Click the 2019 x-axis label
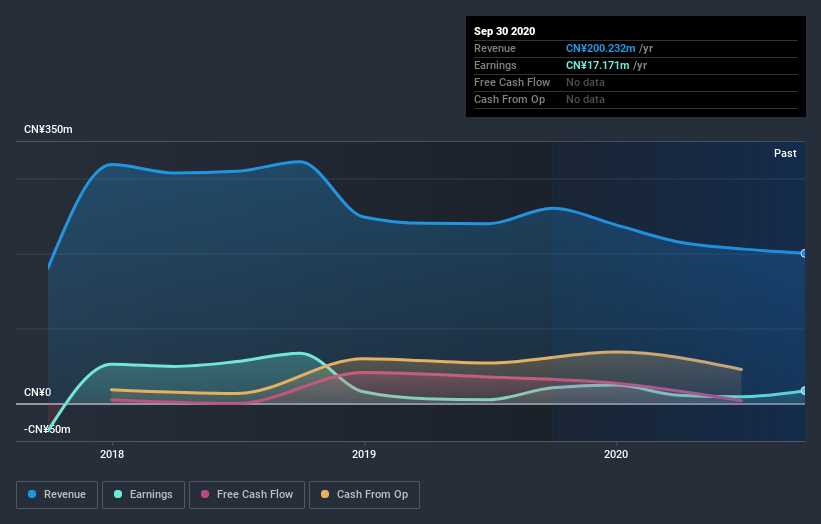 [x=364, y=454]
